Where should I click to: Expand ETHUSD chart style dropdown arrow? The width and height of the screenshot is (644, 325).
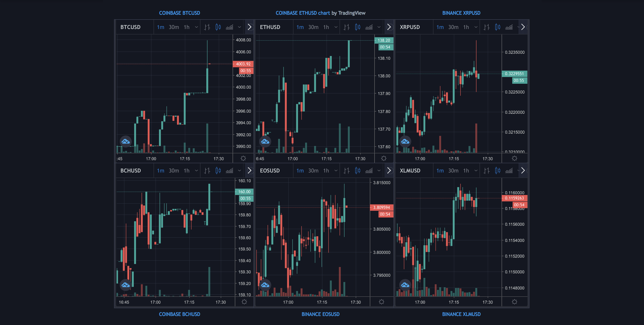point(379,27)
